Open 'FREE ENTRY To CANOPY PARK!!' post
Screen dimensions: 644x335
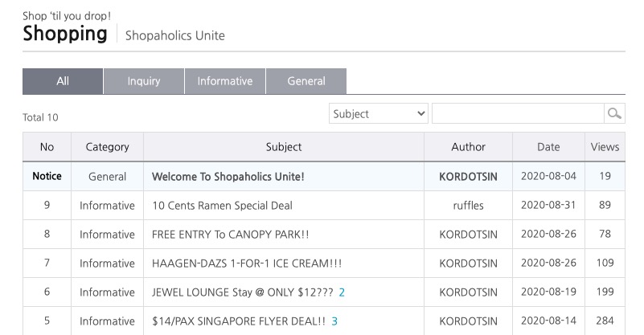tap(230, 235)
